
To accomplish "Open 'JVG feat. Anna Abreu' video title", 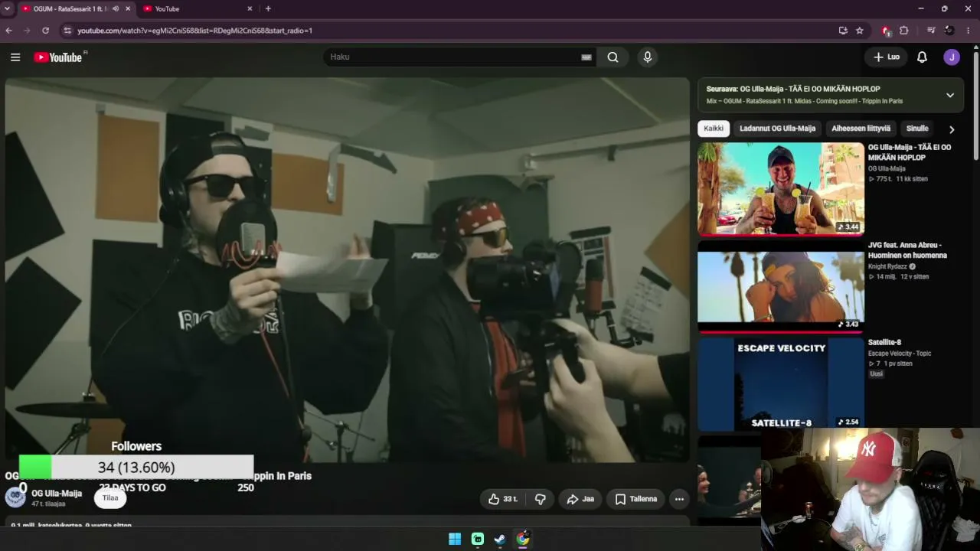I will pos(907,250).
